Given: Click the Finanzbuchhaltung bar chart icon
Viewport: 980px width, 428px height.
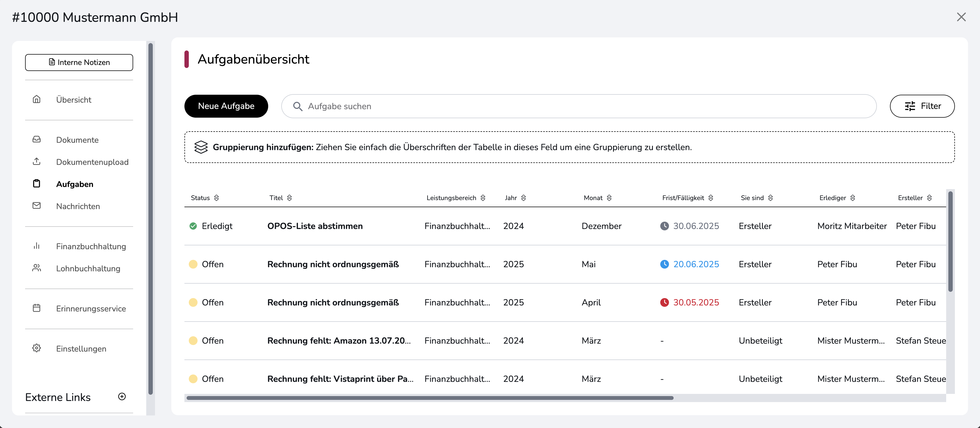Looking at the screenshot, I should coord(37,246).
